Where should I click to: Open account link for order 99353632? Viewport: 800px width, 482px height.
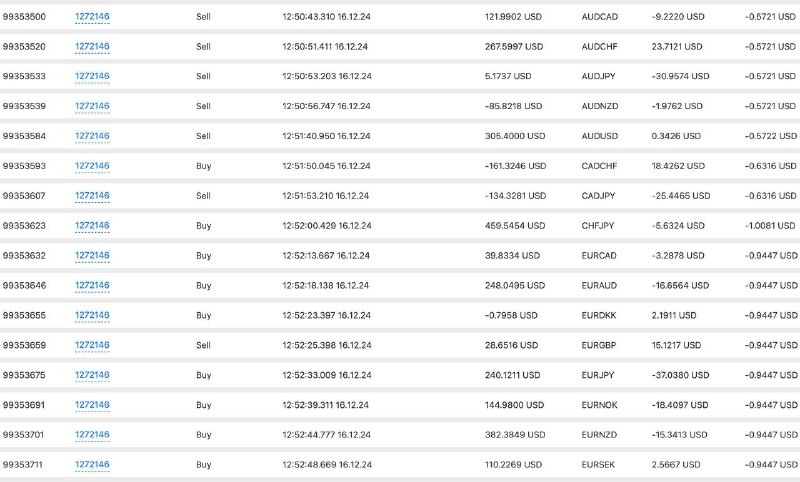click(92, 255)
